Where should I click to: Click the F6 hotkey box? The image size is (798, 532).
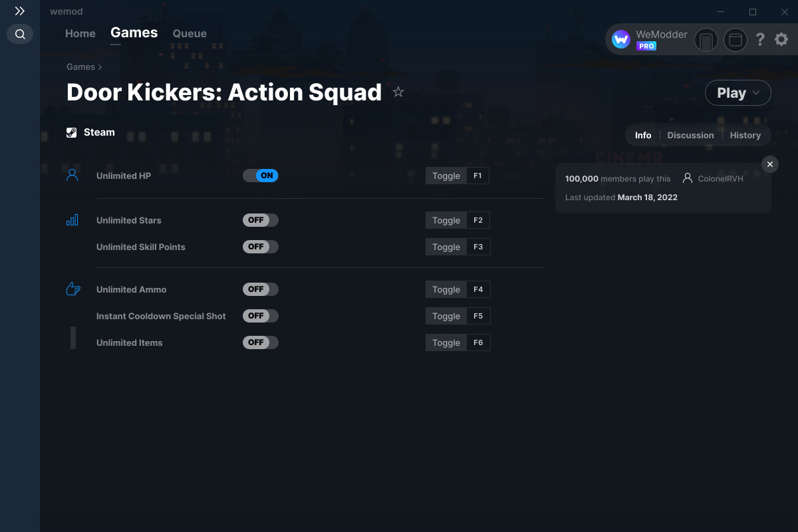point(478,342)
